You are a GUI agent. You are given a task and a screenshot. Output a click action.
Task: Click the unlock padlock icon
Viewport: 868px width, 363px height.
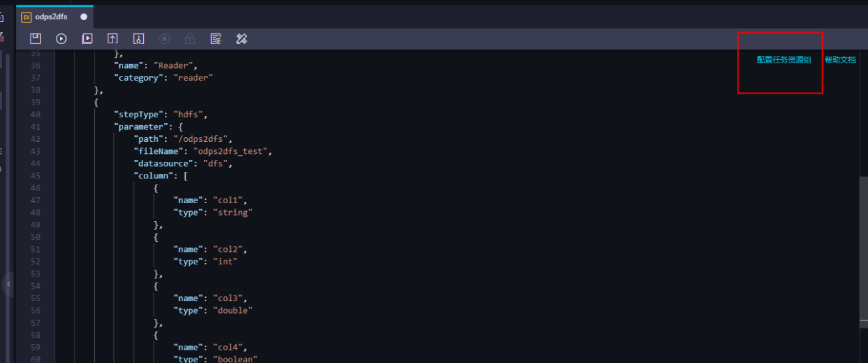190,39
